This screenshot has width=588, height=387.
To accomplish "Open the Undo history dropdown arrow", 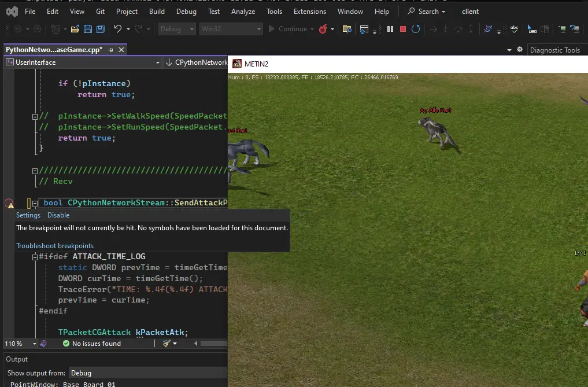I will 128,29.
